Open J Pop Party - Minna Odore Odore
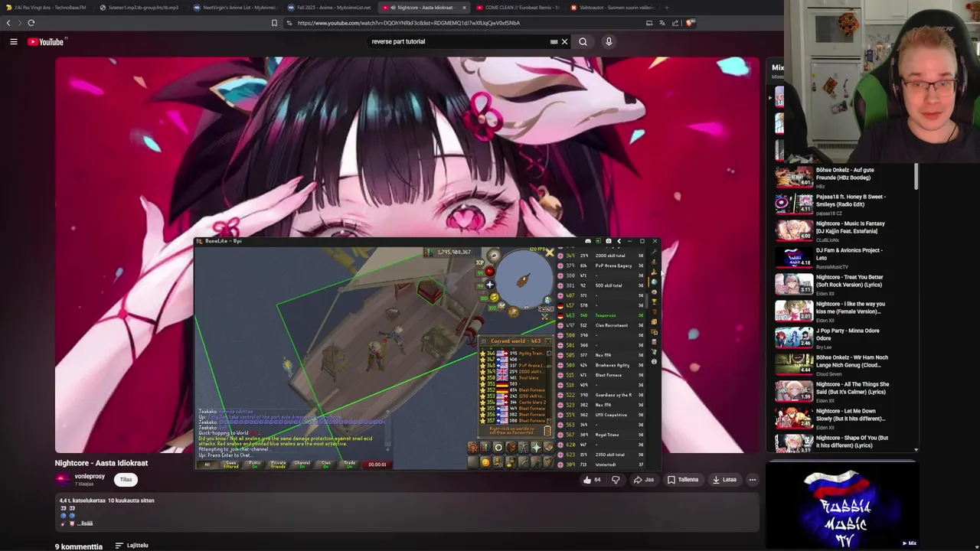 832,337
